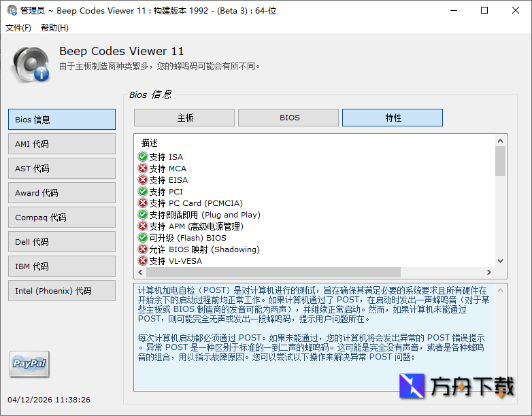
Task: Click the app icon in the title bar
Action: pyautogui.click(x=12, y=10)
